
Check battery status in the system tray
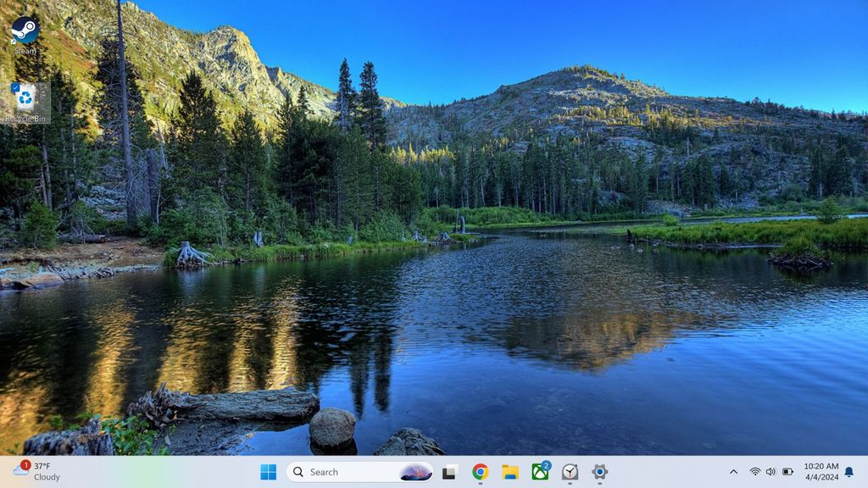click(x=787, y=472)
